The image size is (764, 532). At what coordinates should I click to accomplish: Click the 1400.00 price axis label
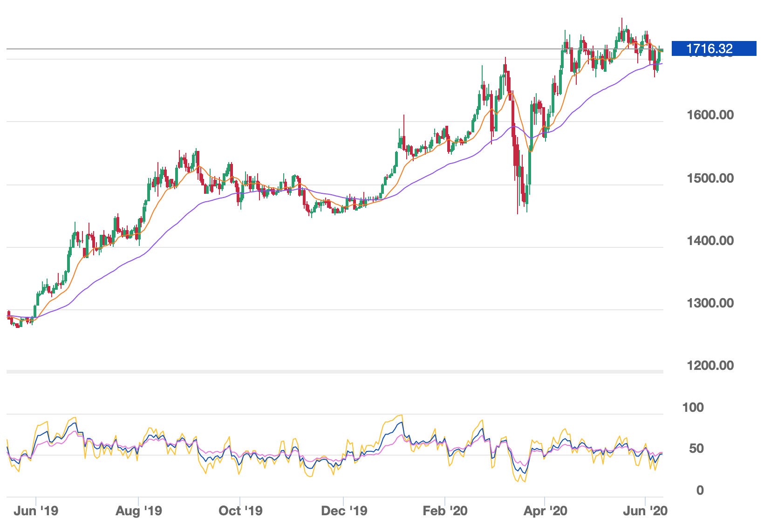710,241
